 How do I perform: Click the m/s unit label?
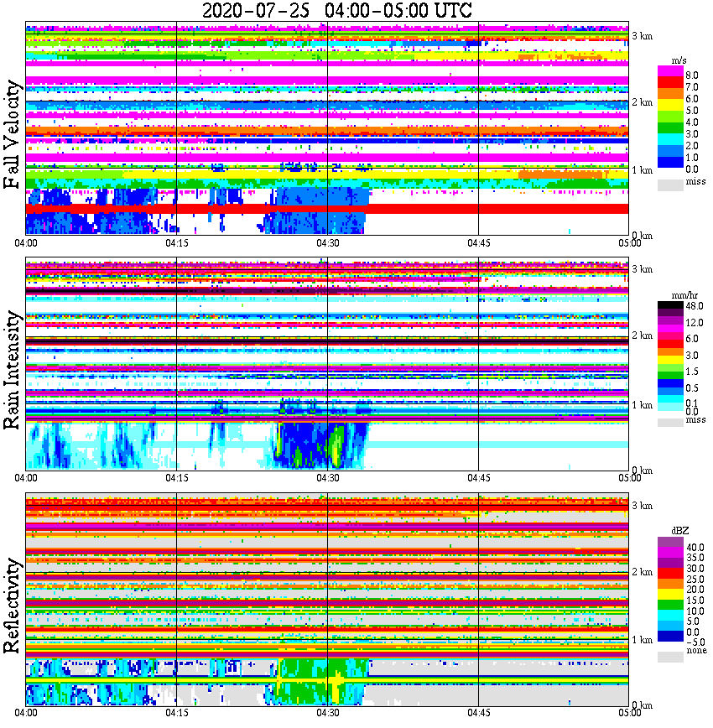(x=679, y=61)
